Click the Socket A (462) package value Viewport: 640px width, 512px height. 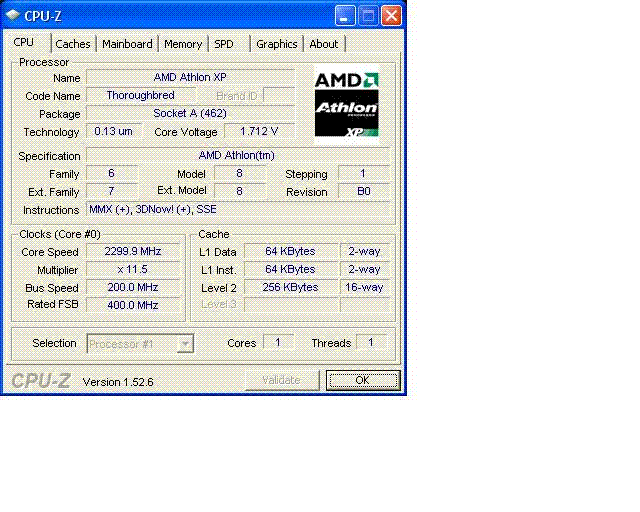[190, 114]
